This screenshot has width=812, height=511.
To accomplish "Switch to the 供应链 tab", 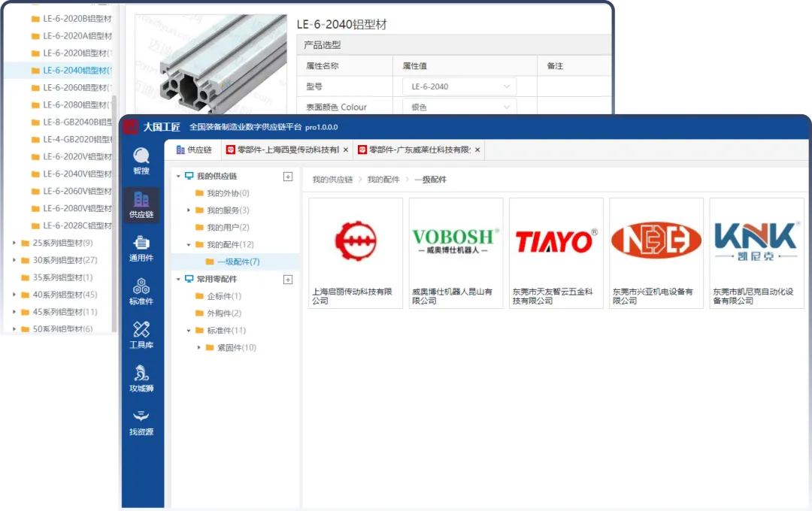I will click(x=194, y=150).
